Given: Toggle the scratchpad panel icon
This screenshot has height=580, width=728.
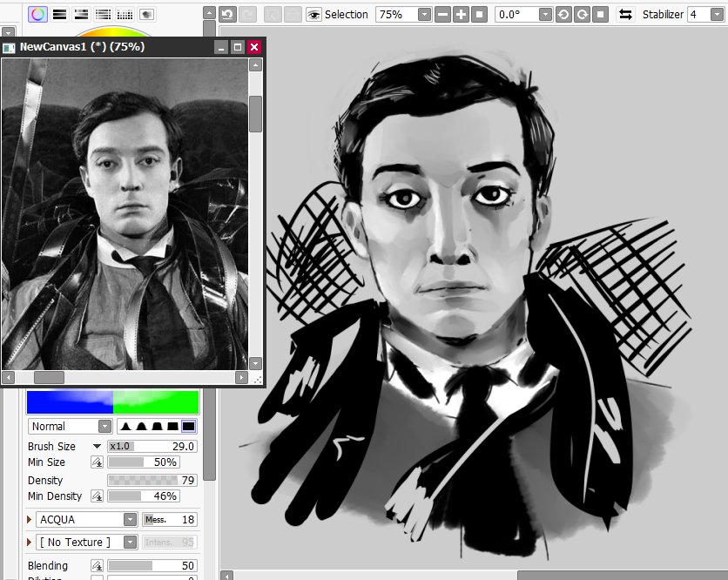Looking at the screenshot, I should point(146,15).
